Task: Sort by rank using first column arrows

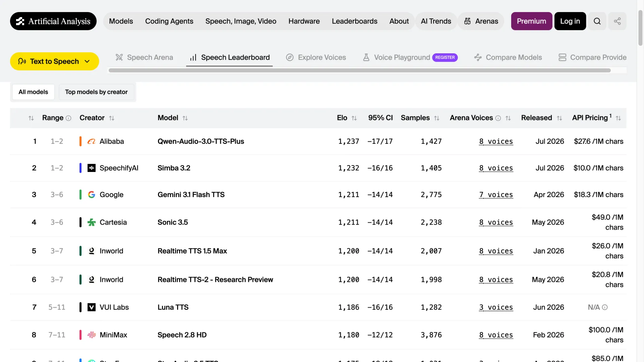Action: (x=31, y=118)
